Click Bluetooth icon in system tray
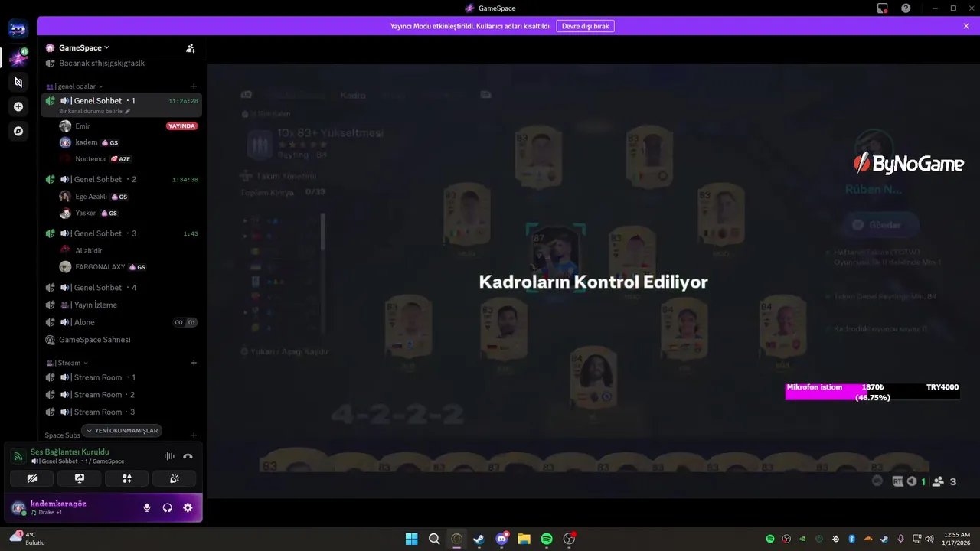 [x=851, y=539]
